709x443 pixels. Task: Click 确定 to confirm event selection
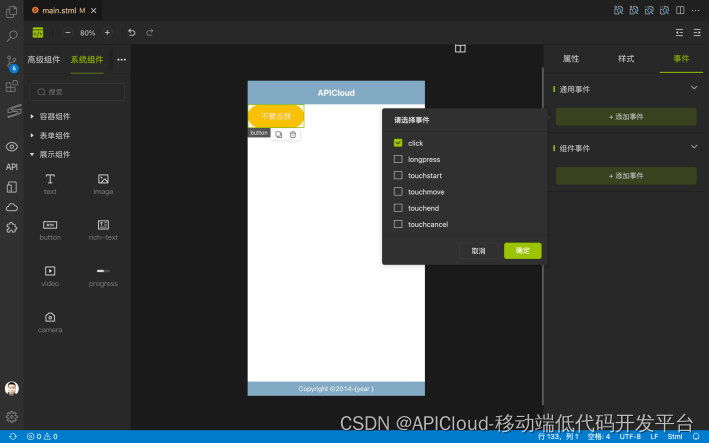click(x=523, y=251)
